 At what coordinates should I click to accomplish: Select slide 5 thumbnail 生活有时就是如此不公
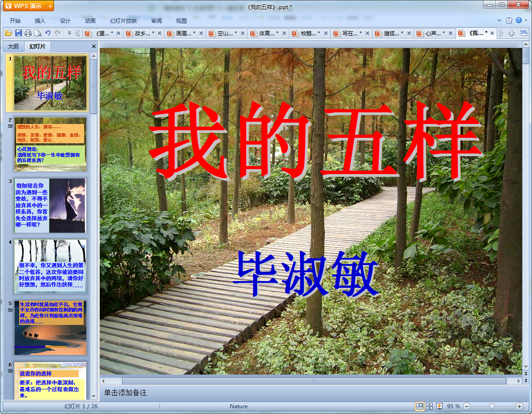50,328
